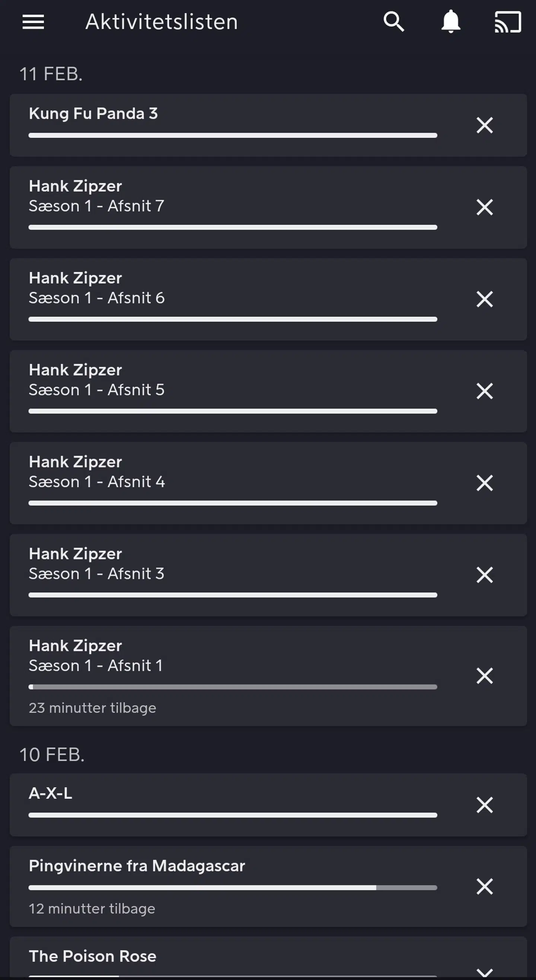Open Hank Zipzer Sæson 1 Afsnit 7
Image resolution: width=536 pixels, height=980 pixels.
96,196
